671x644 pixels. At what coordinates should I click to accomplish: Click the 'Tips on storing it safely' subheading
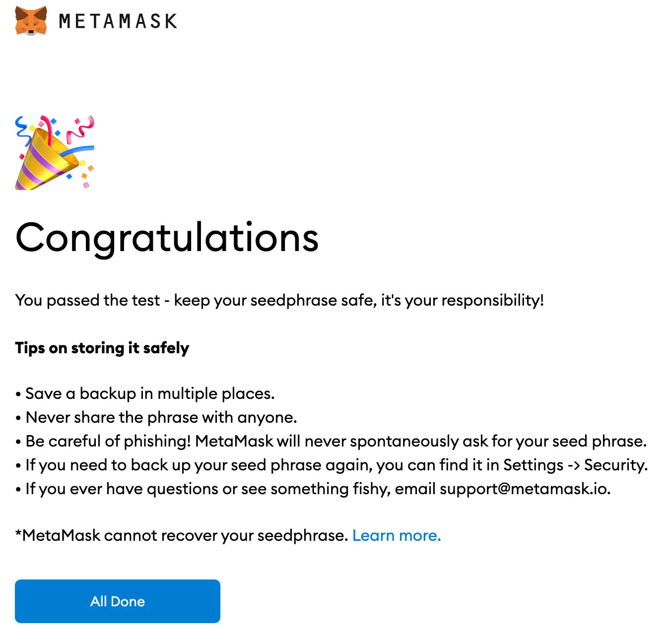102,348
